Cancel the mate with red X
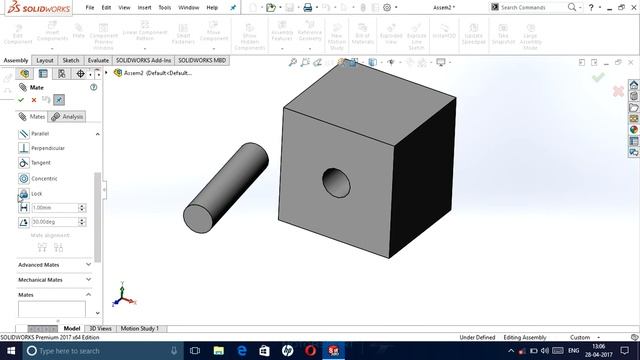The image size is (640, 360). click(x=34, y=100)
